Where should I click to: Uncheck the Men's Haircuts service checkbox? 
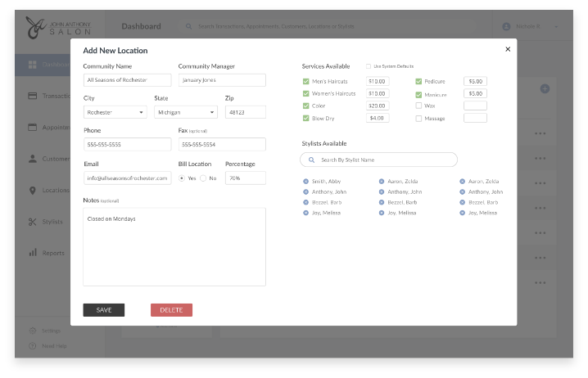[305, 82]
